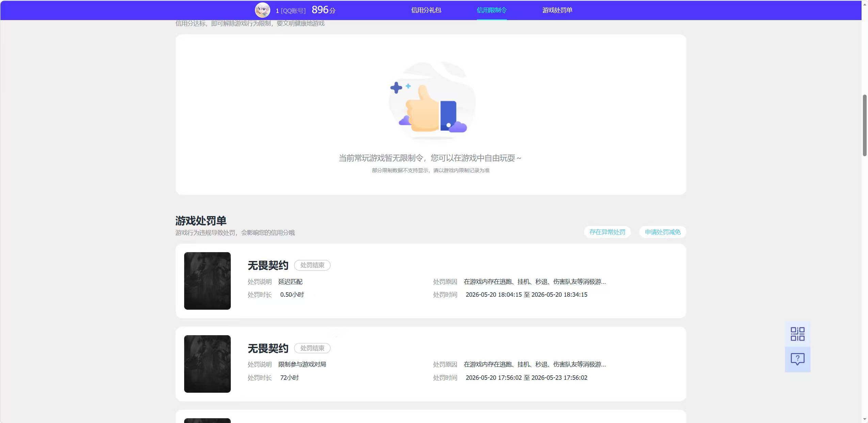Switch to 信用分礼包 tab
This screenshot has width=868, height=423.
(426, 10)
